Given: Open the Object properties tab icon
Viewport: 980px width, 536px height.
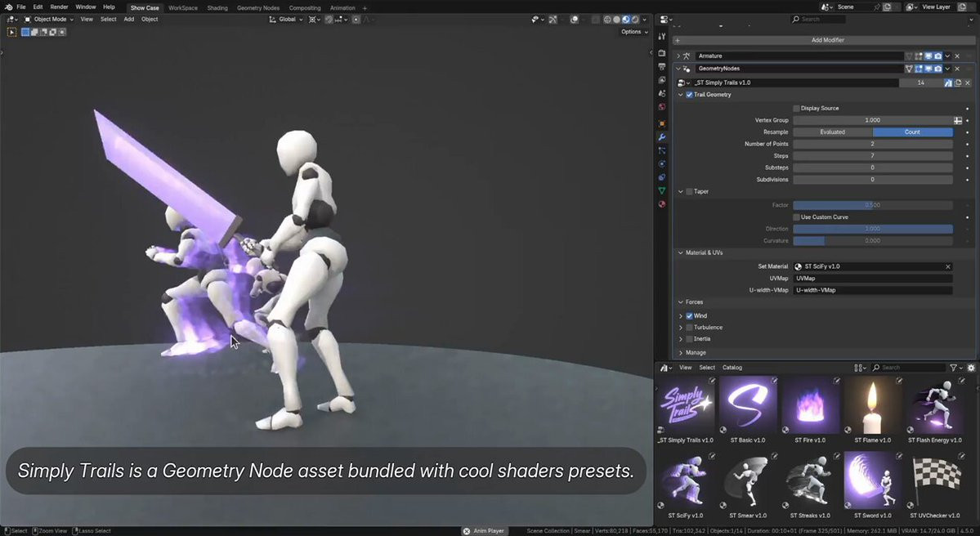Looking at the screenshot, I should [x=662, y=123].
